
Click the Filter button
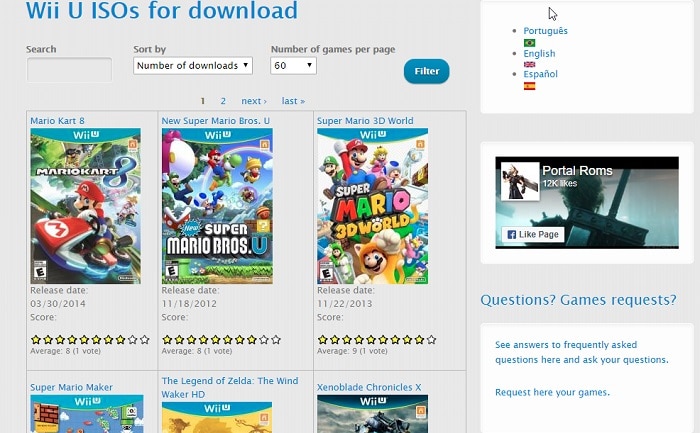[426, 71]
